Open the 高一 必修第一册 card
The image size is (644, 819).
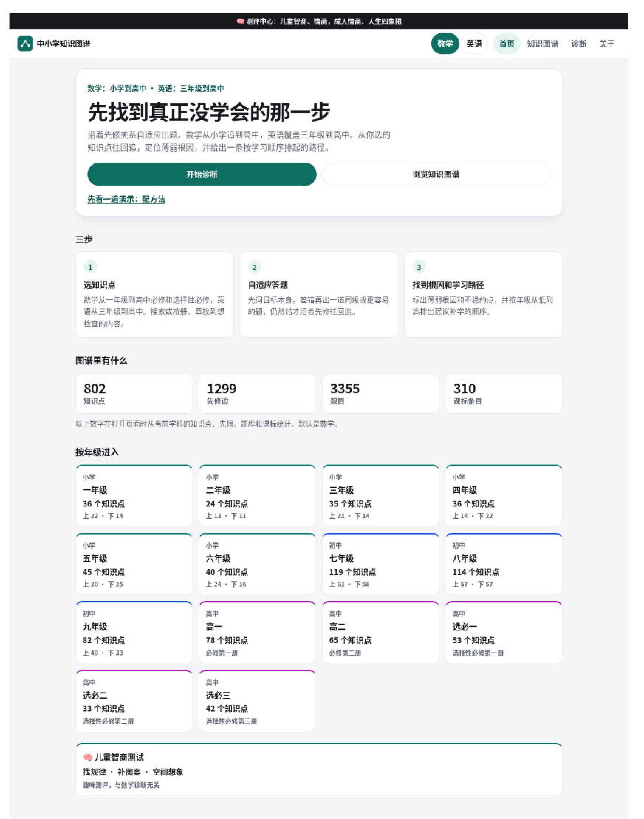tap(257, 632)
